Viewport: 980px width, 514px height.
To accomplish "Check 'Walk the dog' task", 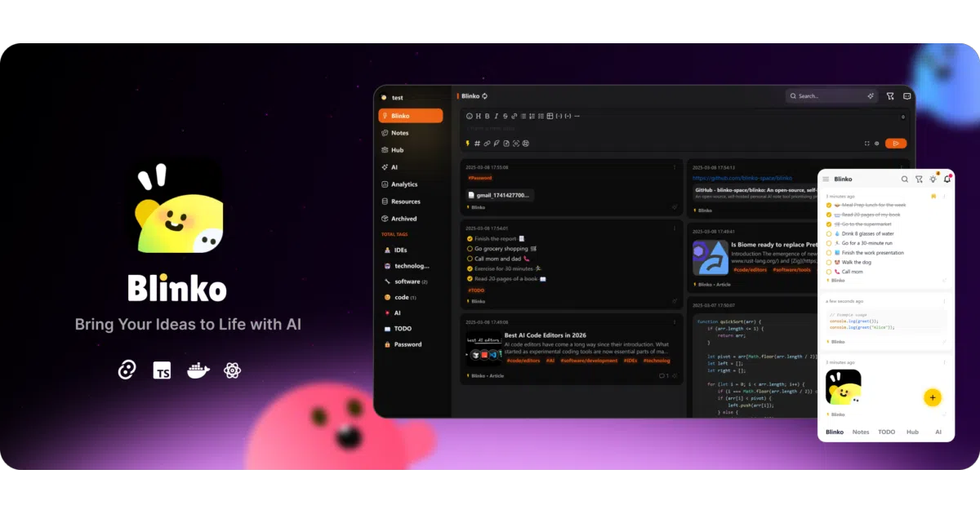I will coord(829,262).
